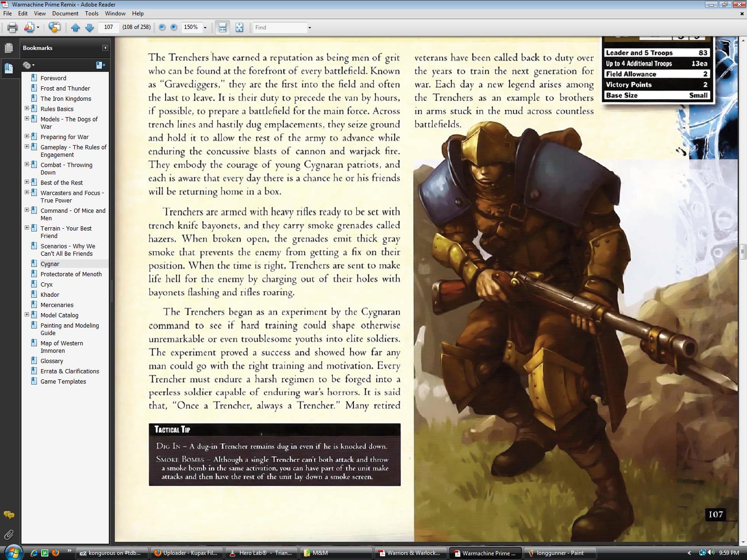Viewport: 747px width, 560px height.
Task: Go to Protectorate of Menoth bookmark
Action: [x=71, y=274]
